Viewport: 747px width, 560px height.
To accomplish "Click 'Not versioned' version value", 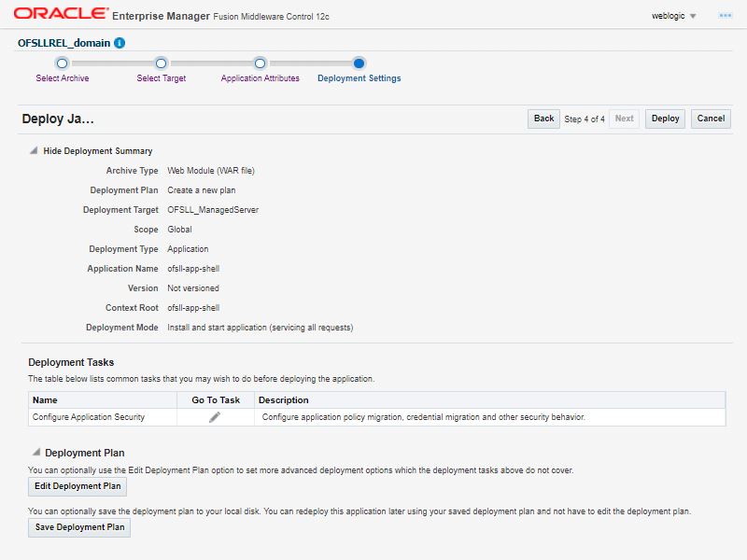I will click(x=193, y=288).
